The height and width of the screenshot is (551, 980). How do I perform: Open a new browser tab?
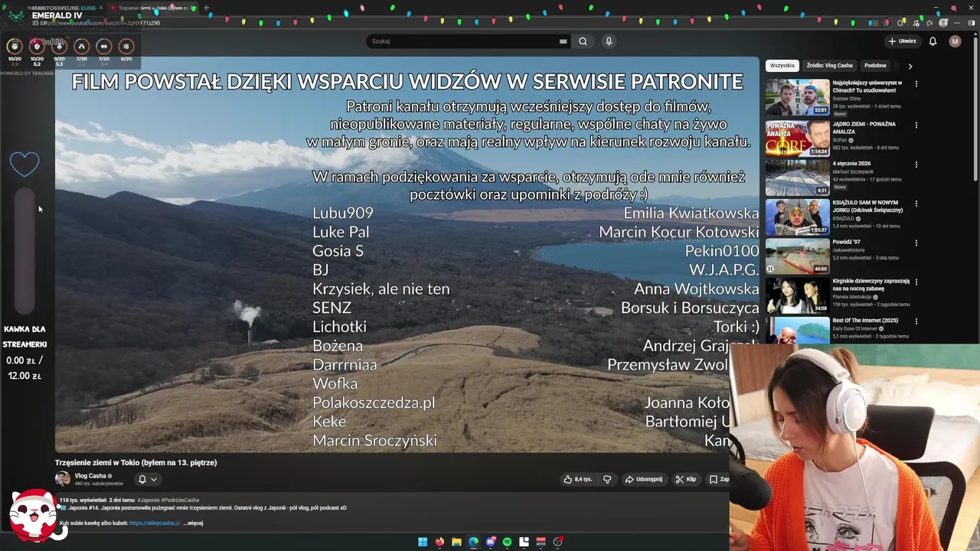pos(205,8)
